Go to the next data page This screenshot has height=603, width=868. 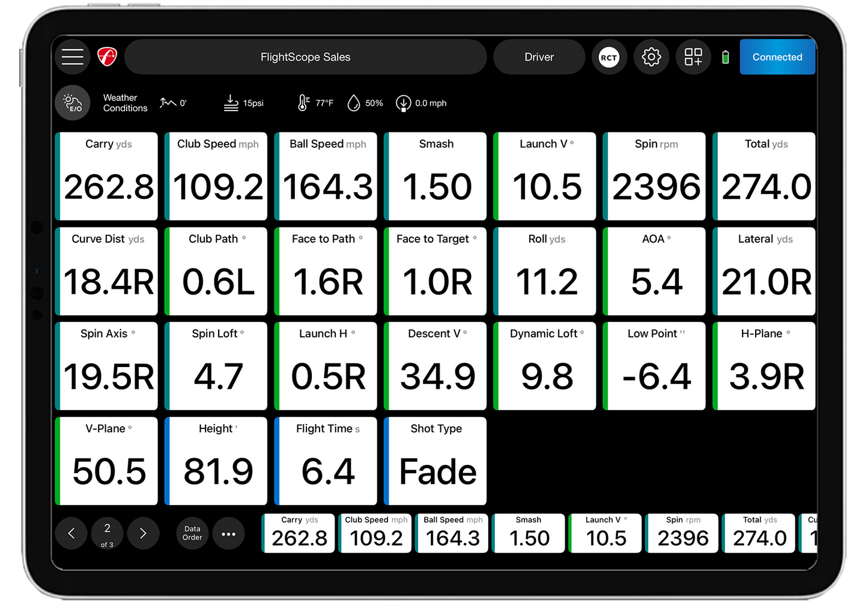143,533
